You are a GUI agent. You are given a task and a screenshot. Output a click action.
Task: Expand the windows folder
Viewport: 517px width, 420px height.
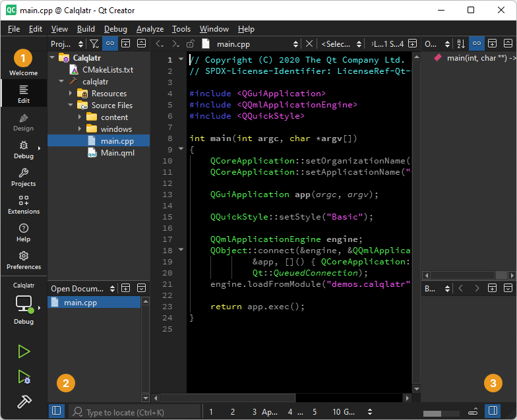coord(80,129)
